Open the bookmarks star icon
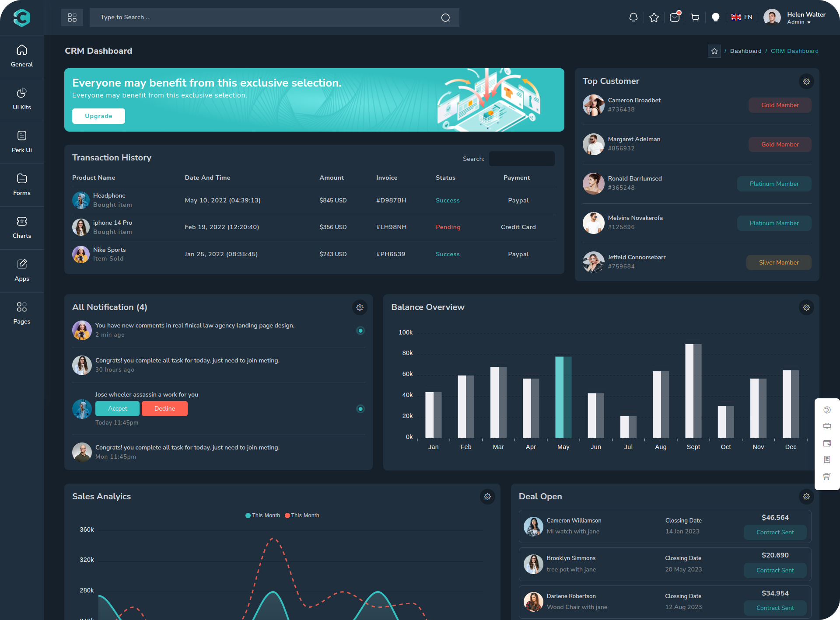 point(654,17)
